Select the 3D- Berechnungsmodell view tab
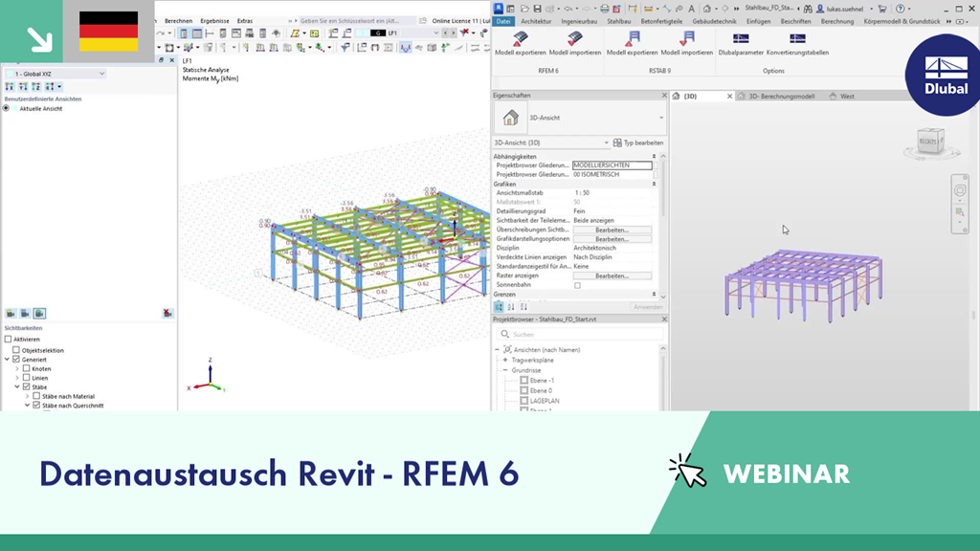Screen dimensions: 980x551 click(780, 96)
